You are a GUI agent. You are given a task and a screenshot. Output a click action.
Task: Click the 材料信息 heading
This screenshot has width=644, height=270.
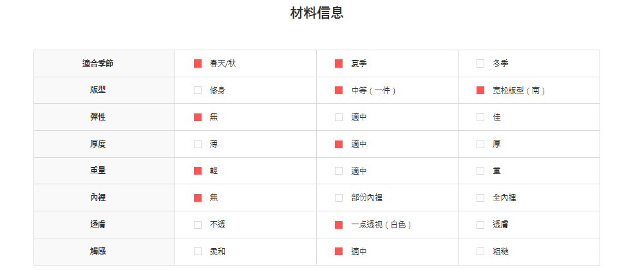[x=317, y=13]
